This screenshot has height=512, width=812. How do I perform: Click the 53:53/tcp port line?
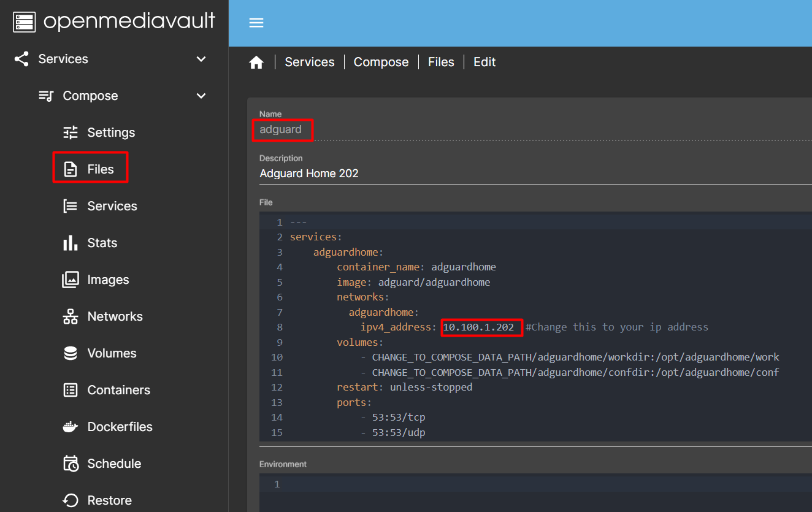[393, 417]
